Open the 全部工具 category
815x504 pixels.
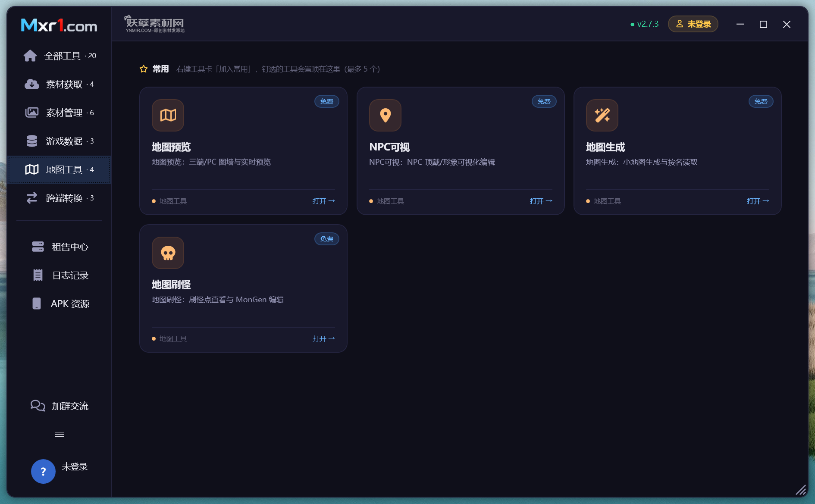60,56
